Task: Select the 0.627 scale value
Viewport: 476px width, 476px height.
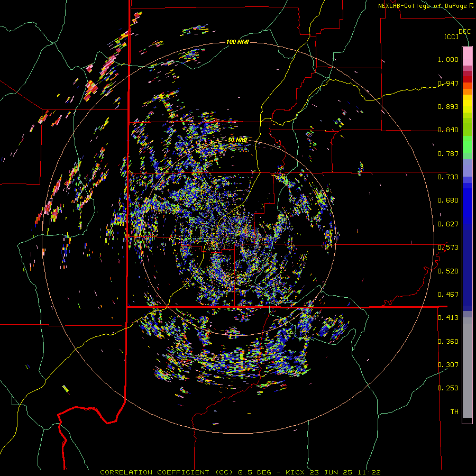Action: coord(448,224)
